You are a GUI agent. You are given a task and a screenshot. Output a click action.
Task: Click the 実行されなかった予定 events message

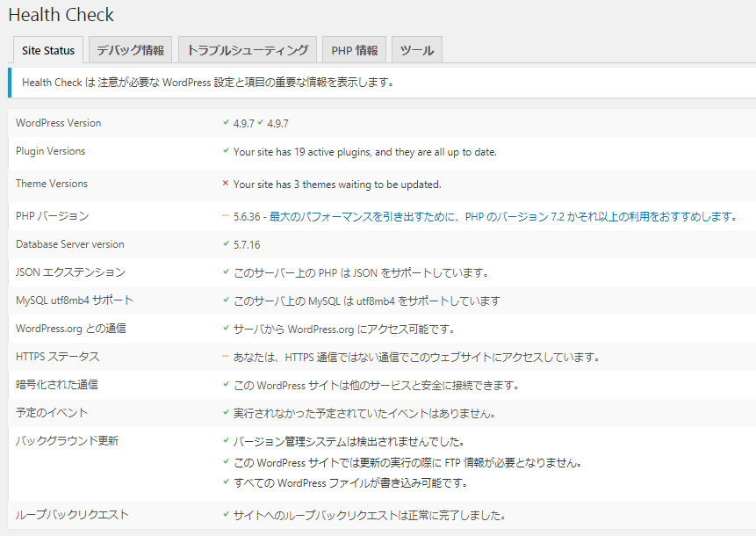pos(364,413)
